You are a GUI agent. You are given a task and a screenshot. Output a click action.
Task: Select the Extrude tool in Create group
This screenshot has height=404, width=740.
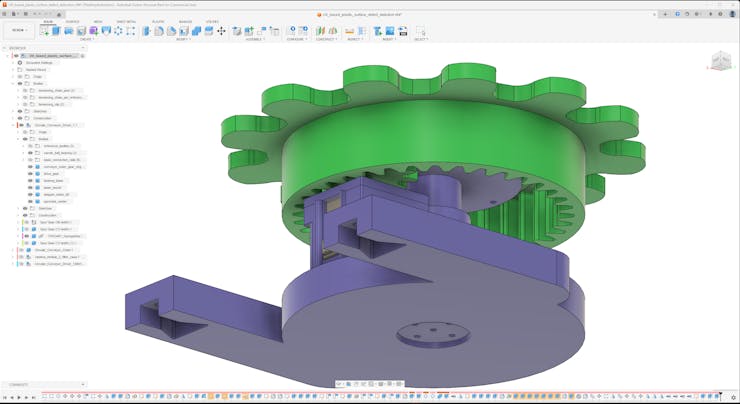[57, 31]
